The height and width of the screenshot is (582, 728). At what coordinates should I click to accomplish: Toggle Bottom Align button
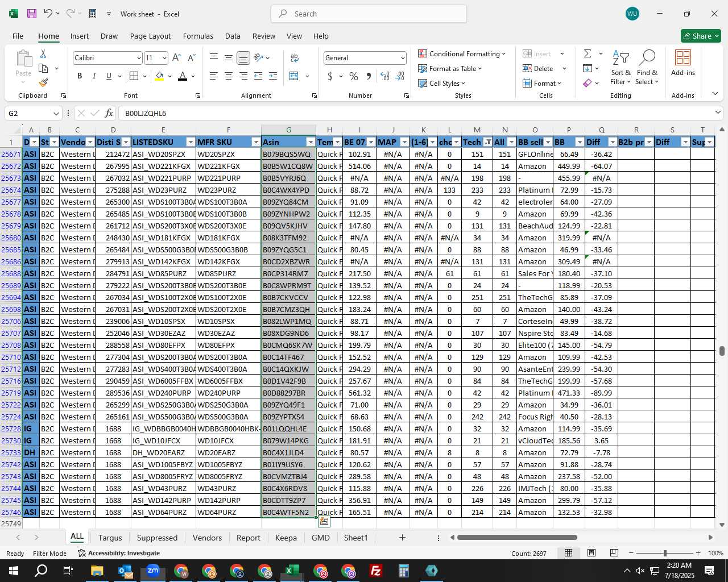243,57
